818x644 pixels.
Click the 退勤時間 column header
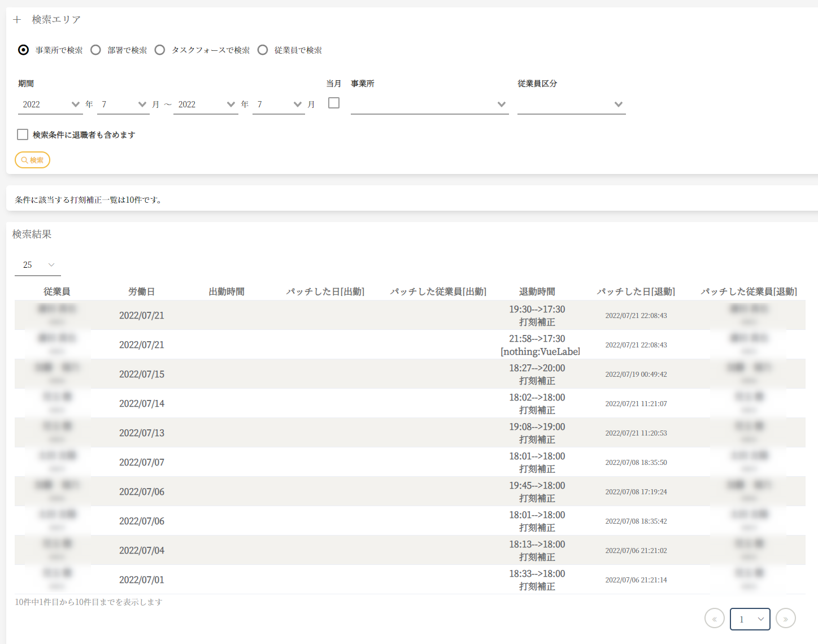[537, 291]
